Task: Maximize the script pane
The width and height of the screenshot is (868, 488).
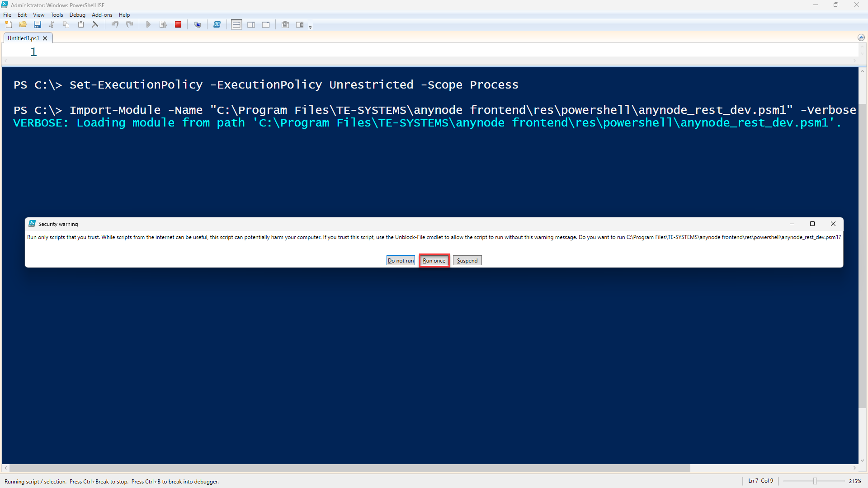Action: pyautogui.click(x=266, y=24)
